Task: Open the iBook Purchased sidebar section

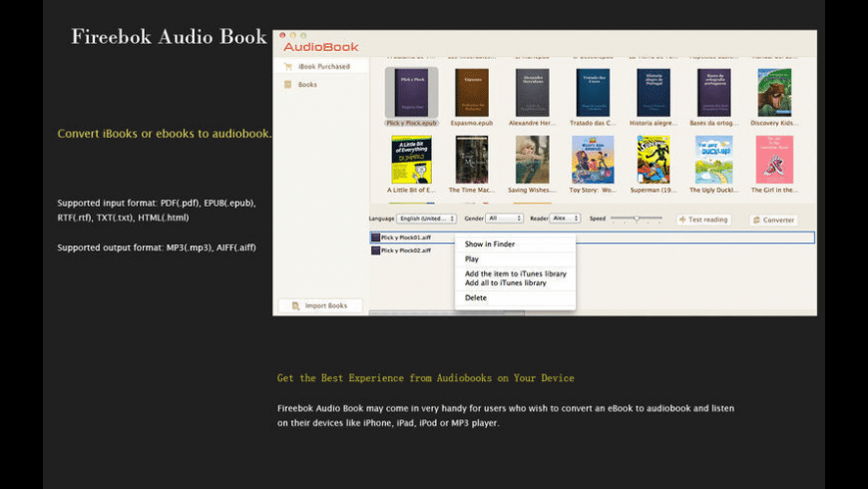Action: point(321,66)
